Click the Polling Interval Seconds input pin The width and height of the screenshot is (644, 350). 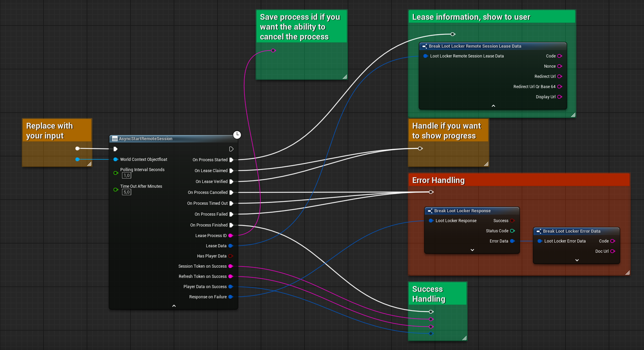(116, 173)
